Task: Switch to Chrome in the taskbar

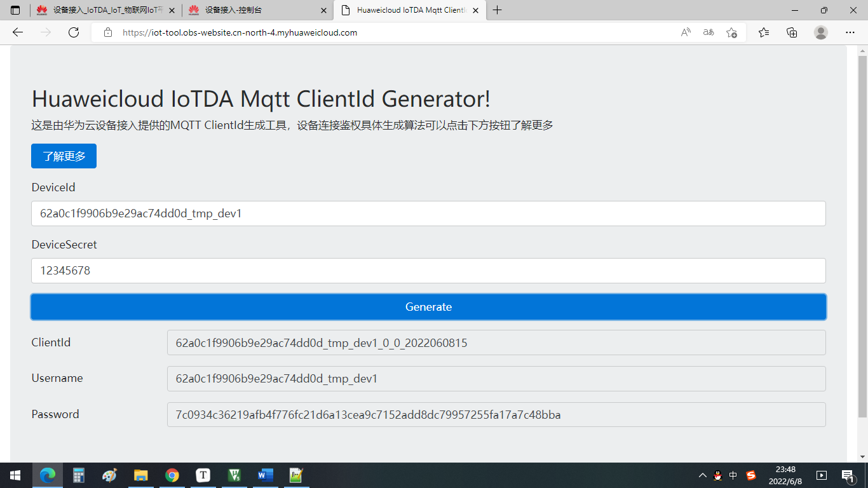Action: (172, 475)
